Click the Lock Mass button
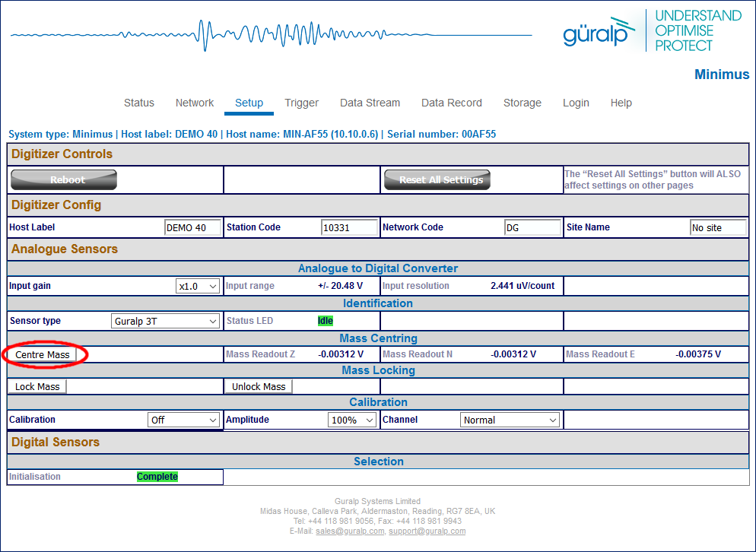Viewport: 756px width, 552px height. click(x=37, y=387)
